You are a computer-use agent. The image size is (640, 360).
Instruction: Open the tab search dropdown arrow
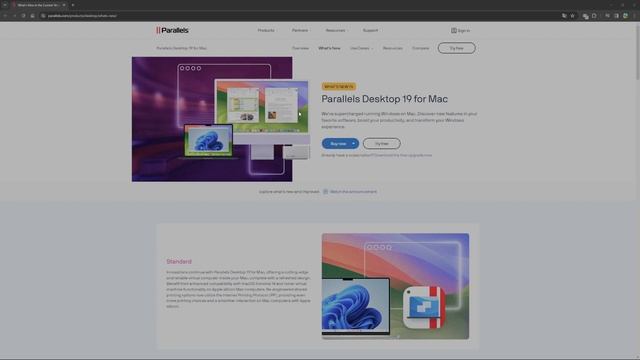(x=5, y=5)
